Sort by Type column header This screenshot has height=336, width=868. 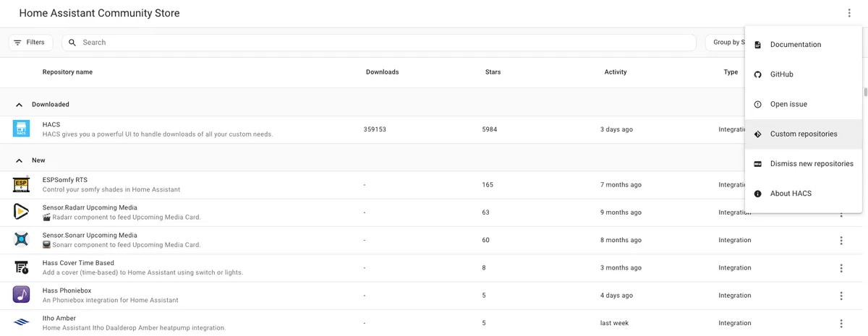731,72
